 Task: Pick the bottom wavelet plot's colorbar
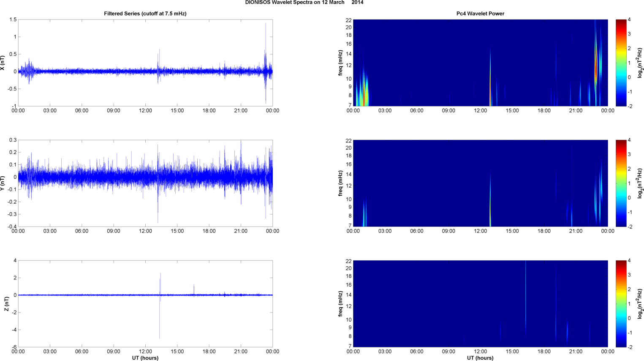[621, 304]
